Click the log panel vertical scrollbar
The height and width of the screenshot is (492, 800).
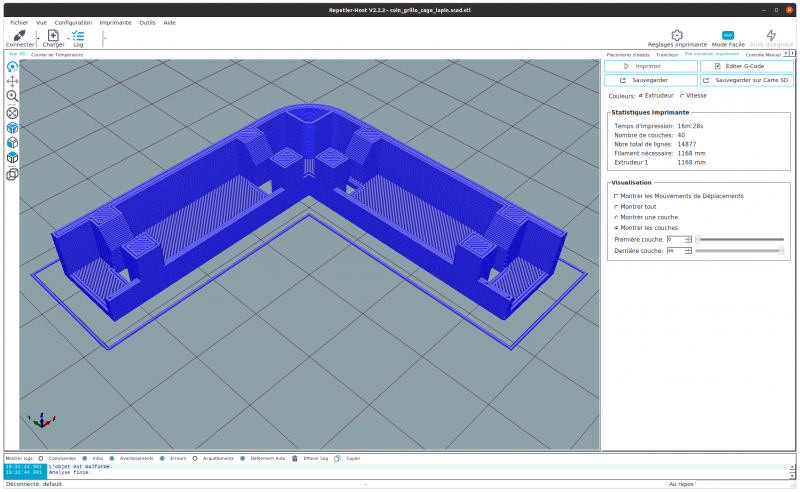point(792,471)
